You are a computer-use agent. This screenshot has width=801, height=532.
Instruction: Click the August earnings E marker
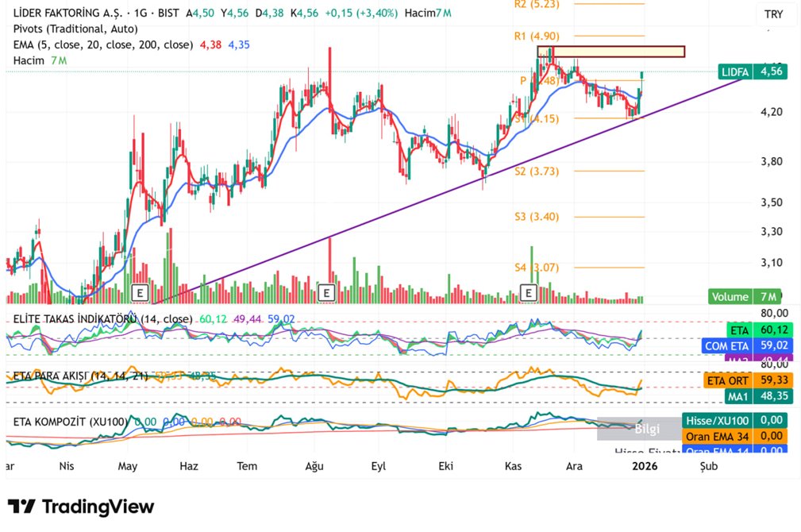326,293
